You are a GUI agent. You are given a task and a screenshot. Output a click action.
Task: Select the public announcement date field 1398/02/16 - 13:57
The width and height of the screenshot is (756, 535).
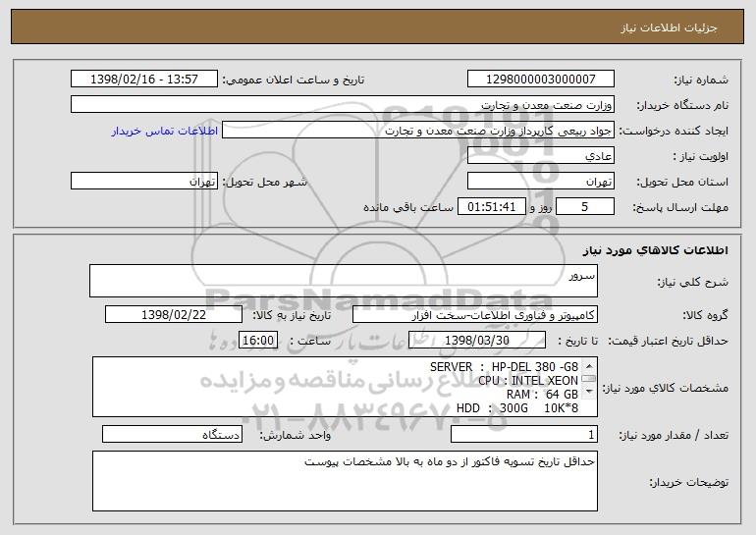(144, 79)
